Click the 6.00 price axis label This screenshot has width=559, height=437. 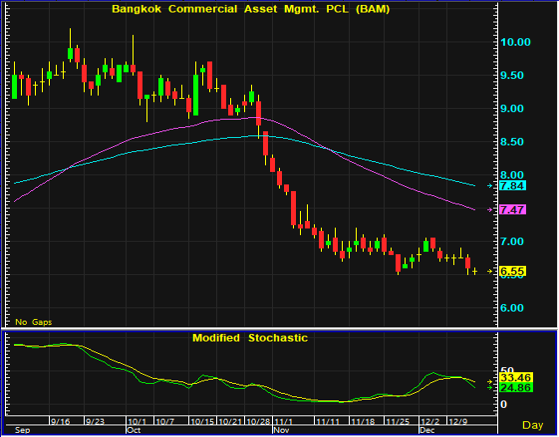point(512,308)
